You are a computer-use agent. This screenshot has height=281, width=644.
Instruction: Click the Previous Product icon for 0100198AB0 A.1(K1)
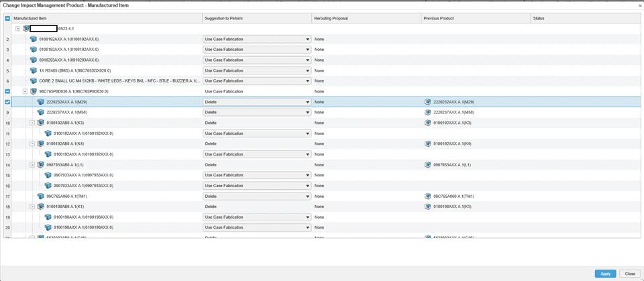pyautogui.click(x=428, y=207)
